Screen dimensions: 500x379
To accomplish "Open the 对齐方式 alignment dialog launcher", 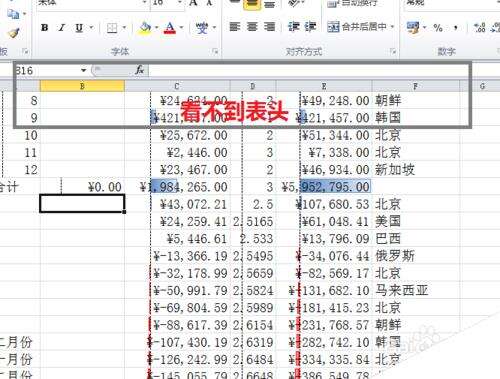I will pos(393,51).
